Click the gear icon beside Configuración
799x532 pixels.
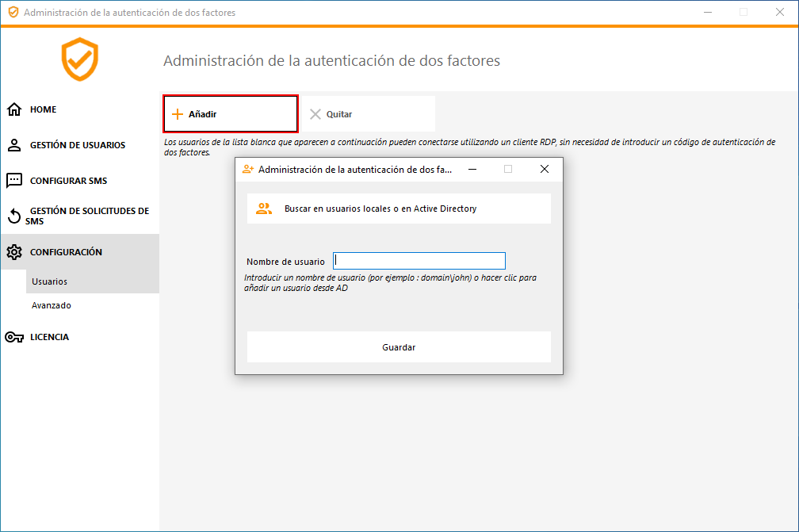[13, 252]
